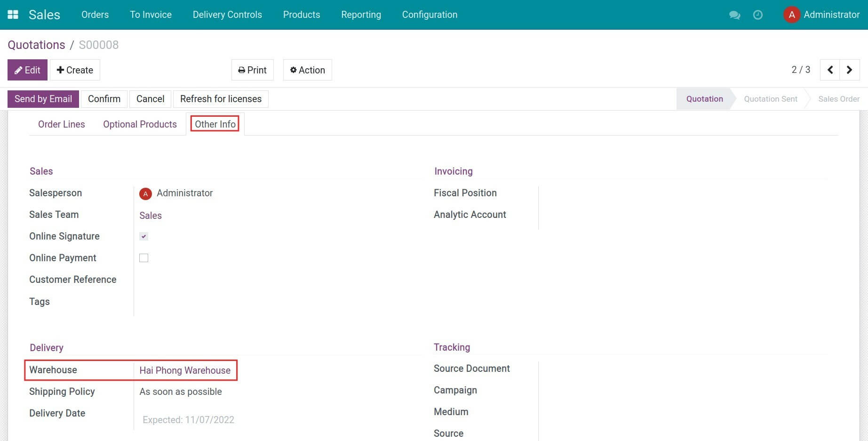This screenshot has height=441, width=868.
Task: Open the Hai Phong Warehouse link
Action: tap(185, 370)
